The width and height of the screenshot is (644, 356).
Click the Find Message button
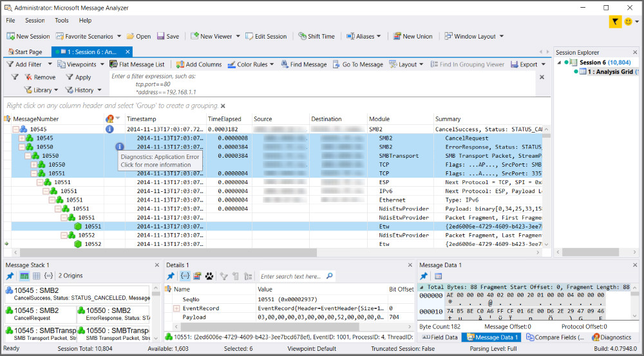point(304,64)
